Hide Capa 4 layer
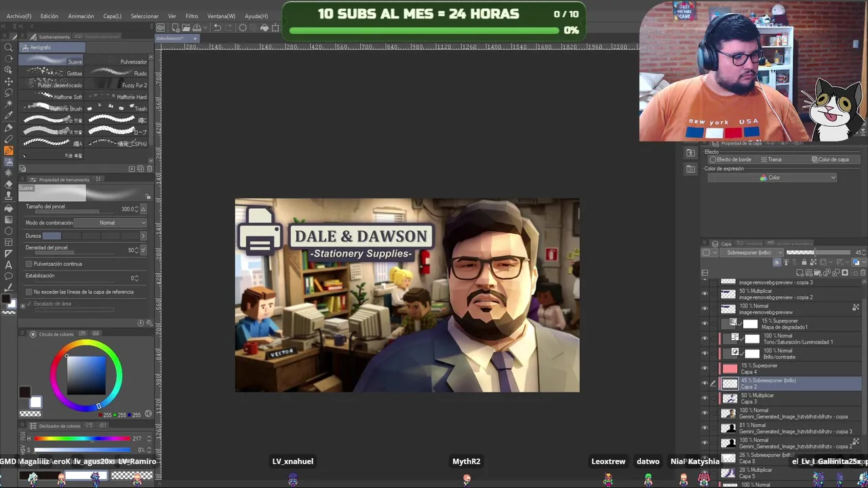This screenshot has width=868, height=488. (705, 368)
